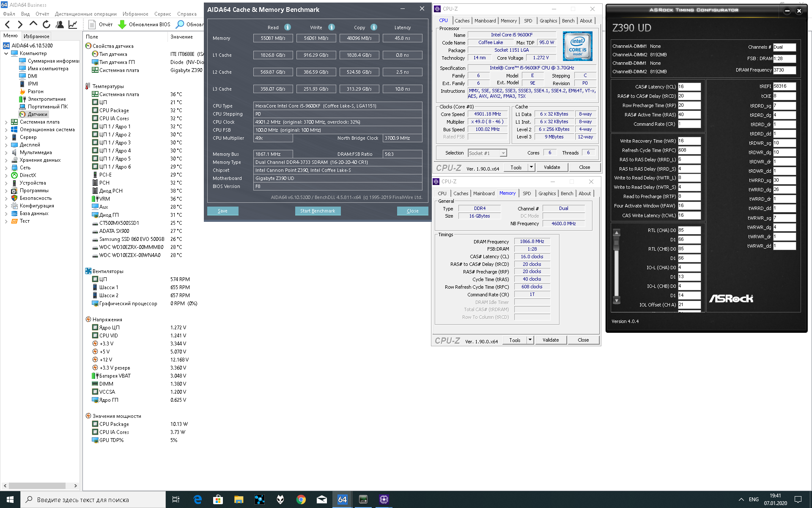Open the Сервис menu in AIDA64
This screenshot has width=812, height=508.
point(162,14)
